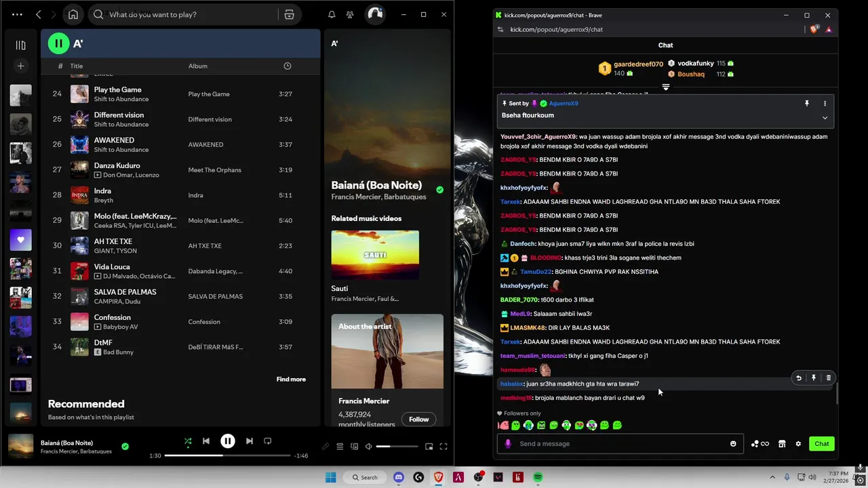Open Windows Start menu

[x=331, y=478]
